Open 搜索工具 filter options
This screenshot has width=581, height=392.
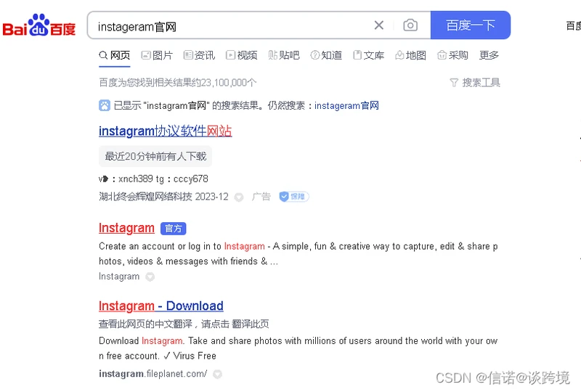click(x=475, y=82)
